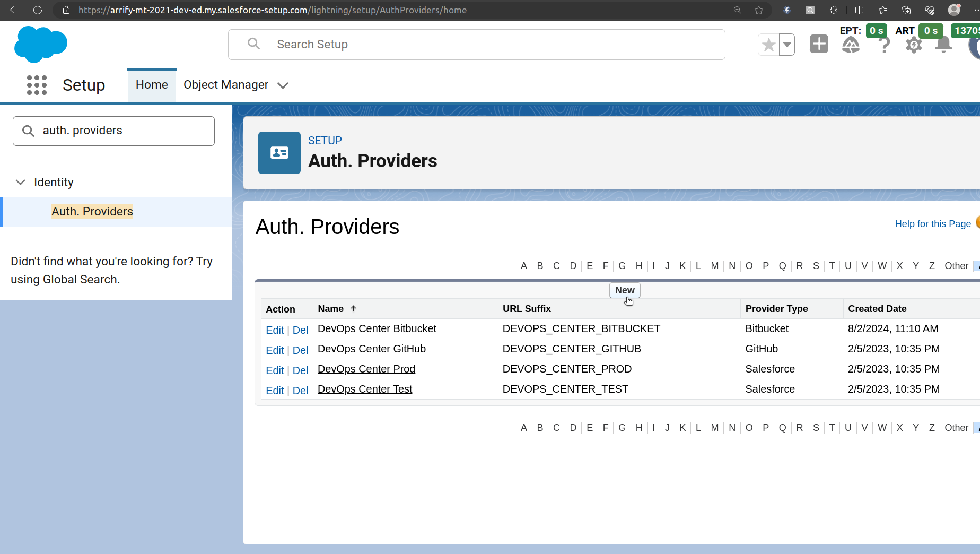Collapse the Identity section chevron
Image resolution: width=980 pixels, height=554 pixels.
[20, 182]
